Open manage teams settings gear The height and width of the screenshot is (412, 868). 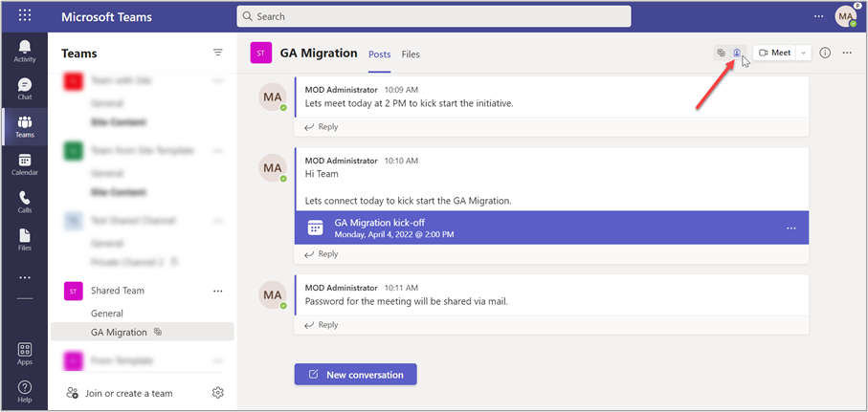(218, 393)
